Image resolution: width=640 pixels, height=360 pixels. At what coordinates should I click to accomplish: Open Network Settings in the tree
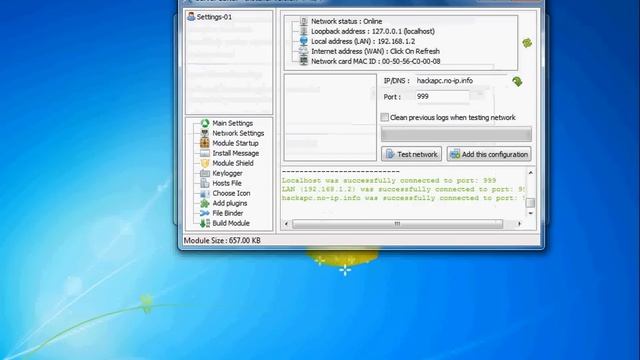coord(238,133)
